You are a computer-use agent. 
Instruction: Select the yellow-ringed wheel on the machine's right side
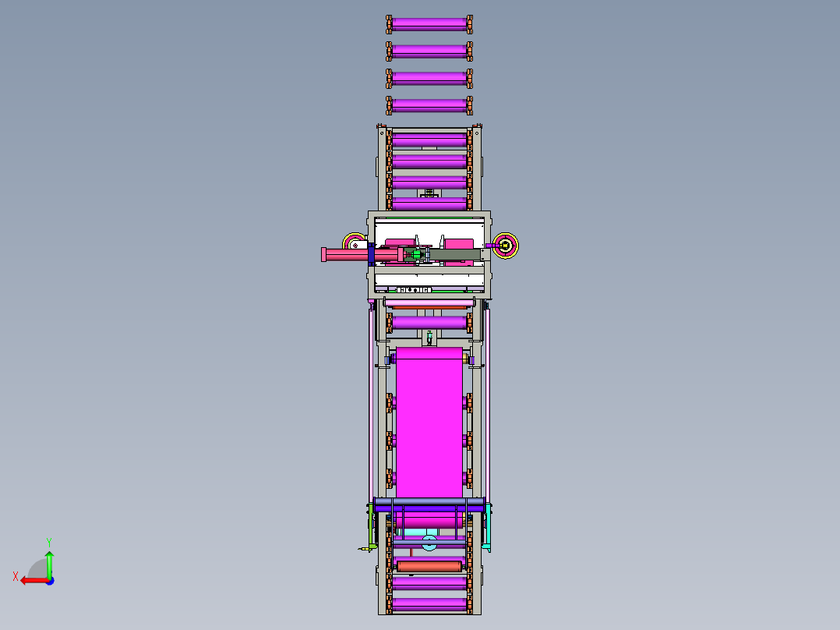505,246
